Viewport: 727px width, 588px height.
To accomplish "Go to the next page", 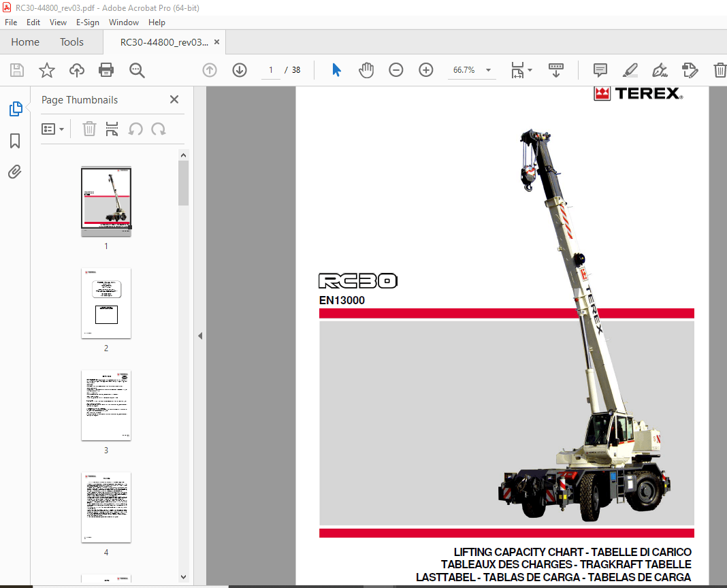I will tap(239, 70).
